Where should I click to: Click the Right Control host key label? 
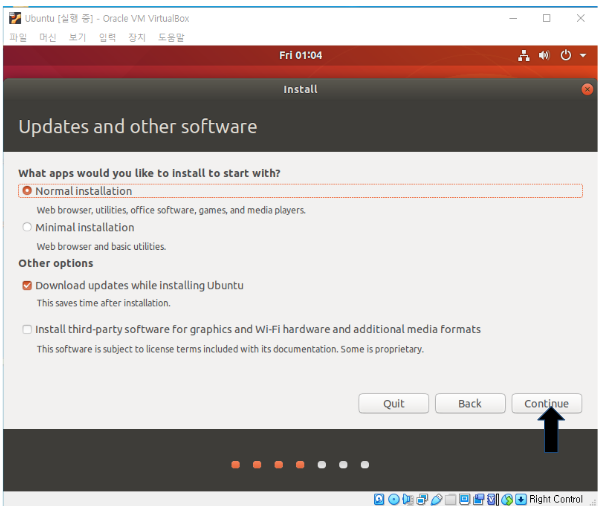pos(556,499)
